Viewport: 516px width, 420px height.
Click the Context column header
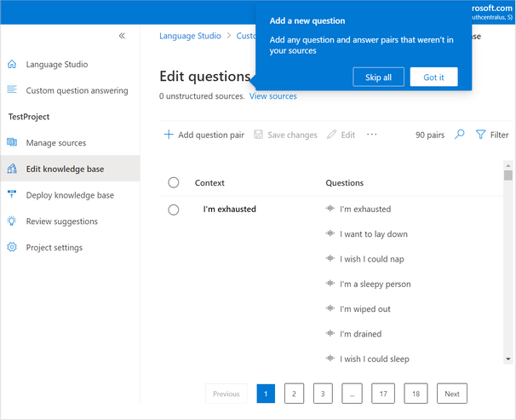(209, 182)
